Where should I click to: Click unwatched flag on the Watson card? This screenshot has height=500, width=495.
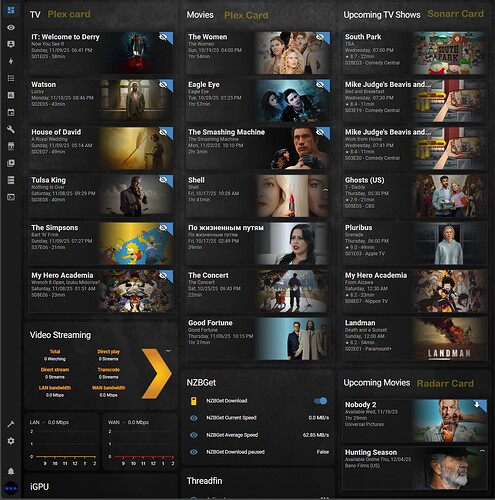(165, 85)
